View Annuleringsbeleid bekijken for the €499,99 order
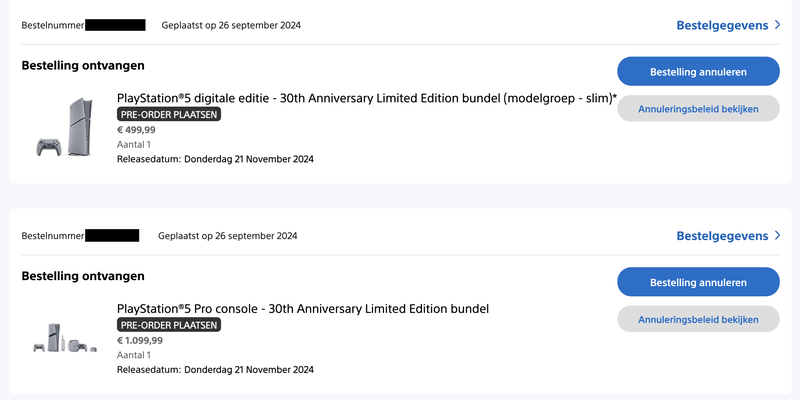Image resolution: width=800 pixels, height=400 pixels. [x=698, y=109]
